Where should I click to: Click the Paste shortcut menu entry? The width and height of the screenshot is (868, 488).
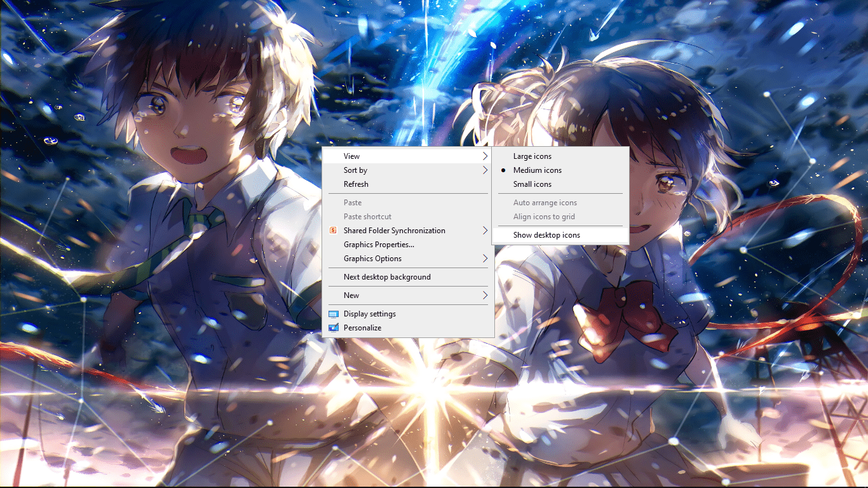(x=367, y=217)
